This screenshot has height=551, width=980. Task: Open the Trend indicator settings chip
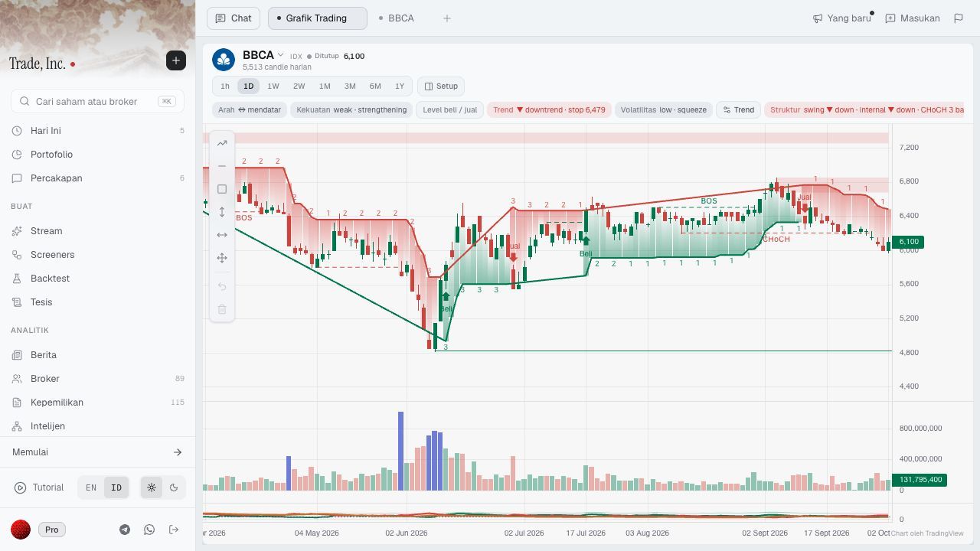point(738,110)
